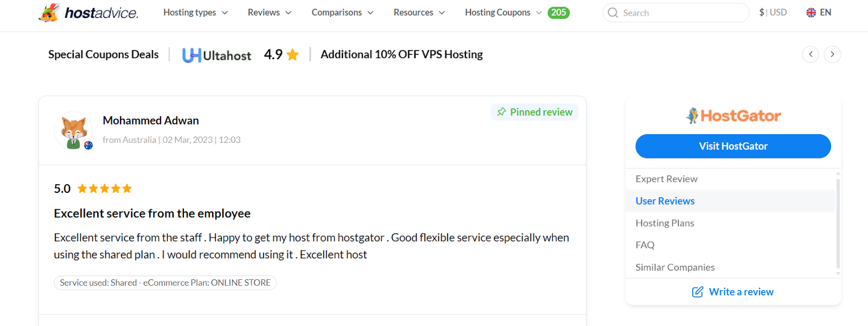The image size is (868, 326).
Task: Click the British flag language icon
Action: (x=810, y=12)
